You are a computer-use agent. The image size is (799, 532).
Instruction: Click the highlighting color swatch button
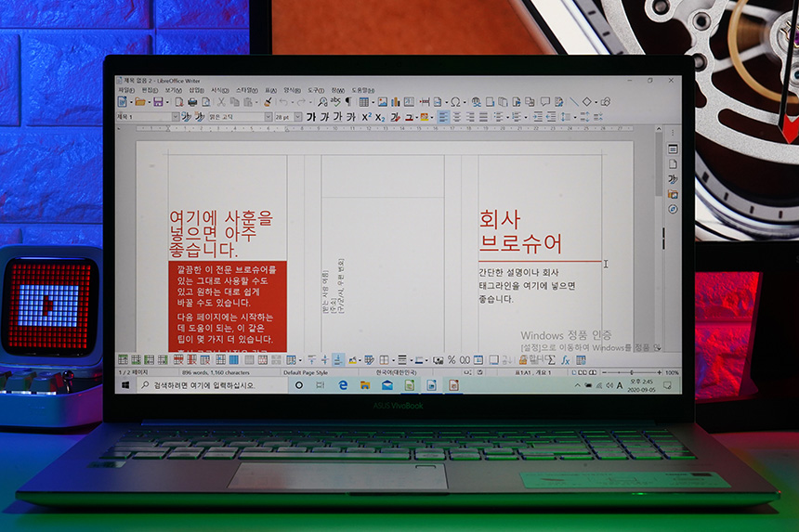tap(425, 118)
